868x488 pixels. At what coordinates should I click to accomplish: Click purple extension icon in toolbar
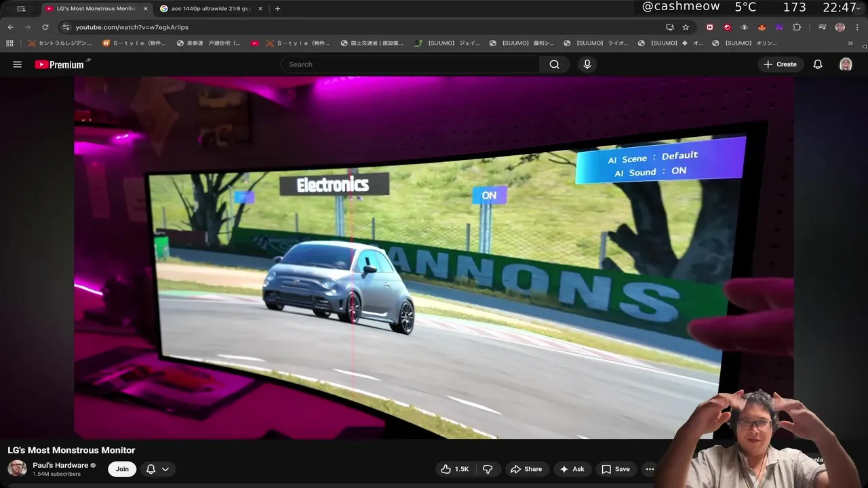(x=779, y=27)
